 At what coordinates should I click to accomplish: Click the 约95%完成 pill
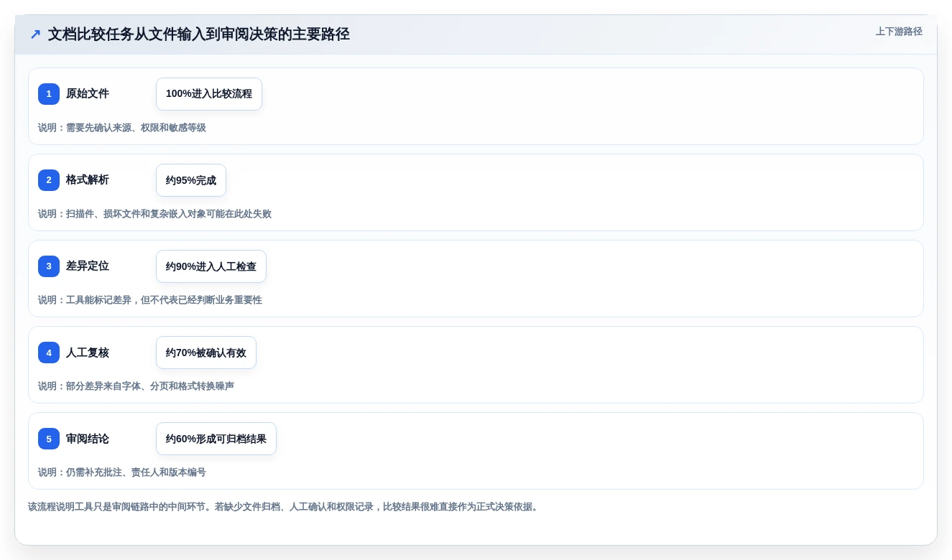pyautogui.click(x=191, y=180)
